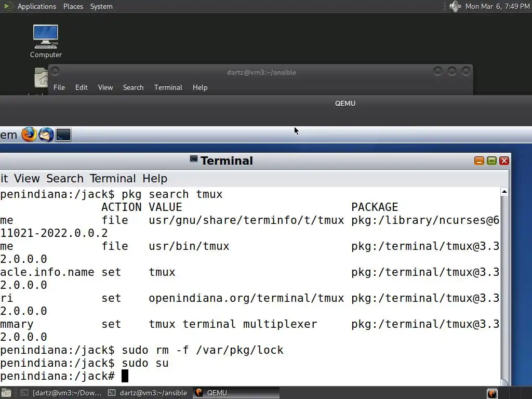
Task: Open Edit menu in dartz@vm3 terminal
Action: pyautogui.click(x=81, y=87)
